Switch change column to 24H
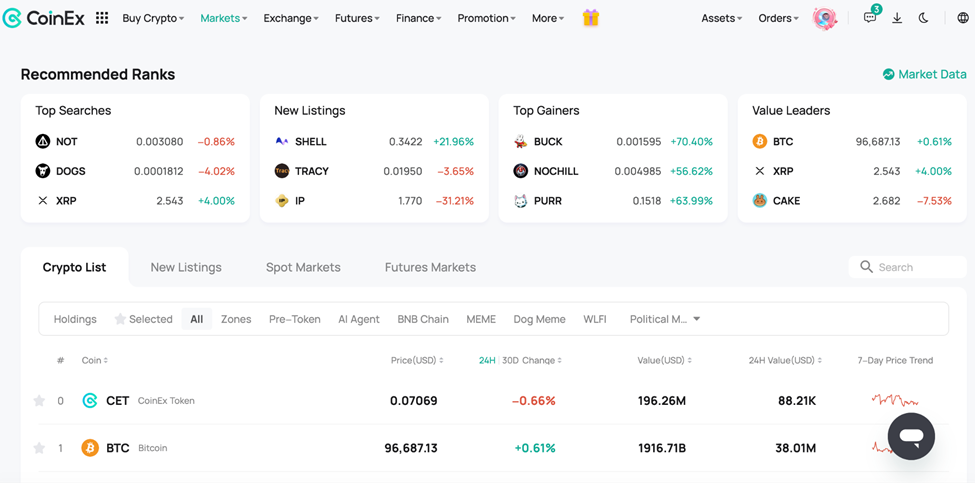 click(x=487, y=360)
